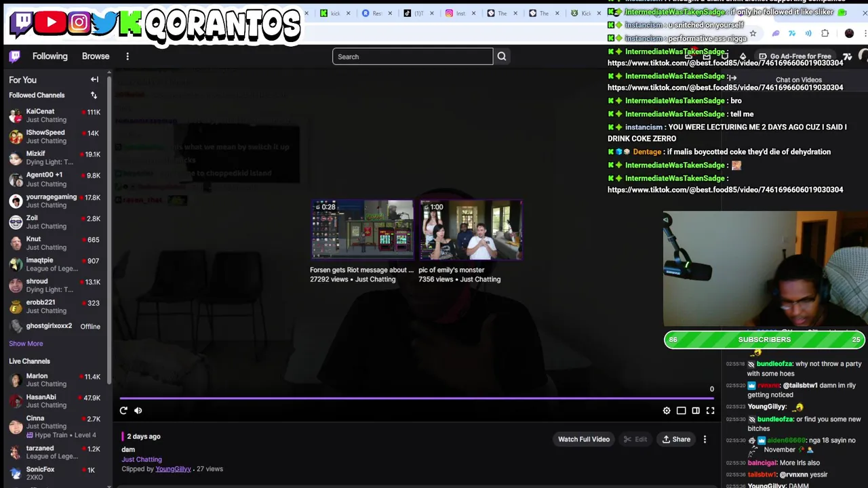868x488 pixels.
Task: Open the Following tab
Action: [x=50, y=56]
